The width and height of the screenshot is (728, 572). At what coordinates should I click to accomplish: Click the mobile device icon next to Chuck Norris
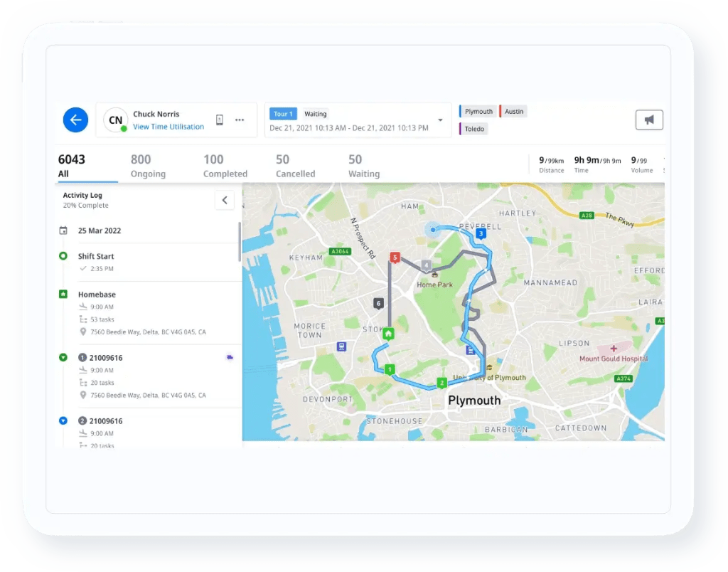pyautogui.click(x=220, y=120)
